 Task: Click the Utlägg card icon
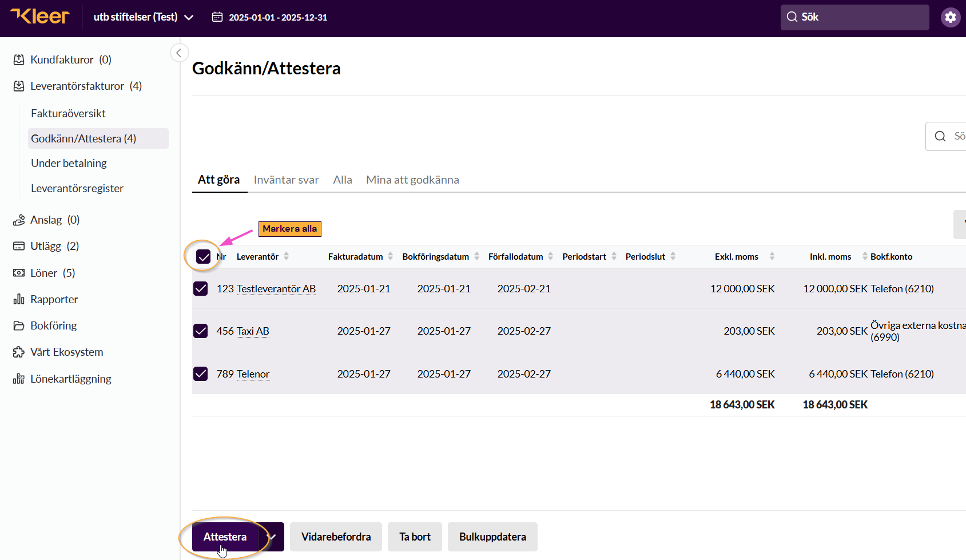[x=19, y=246]
